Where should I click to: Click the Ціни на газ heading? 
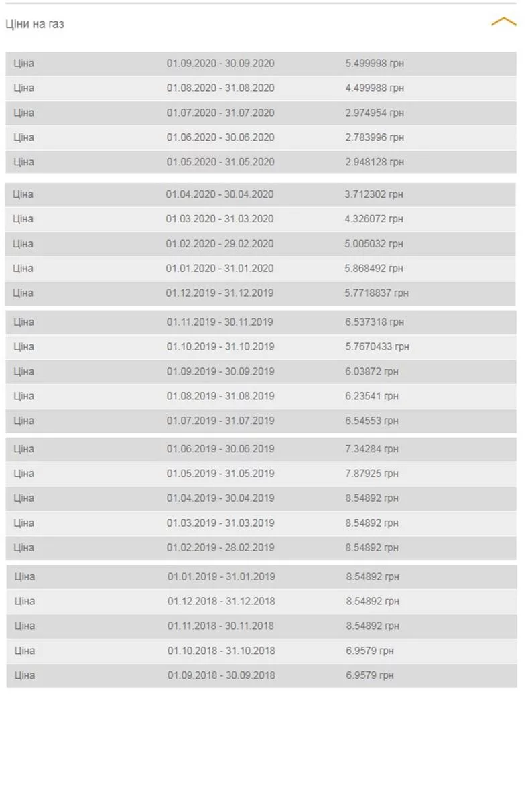[35, 24]
